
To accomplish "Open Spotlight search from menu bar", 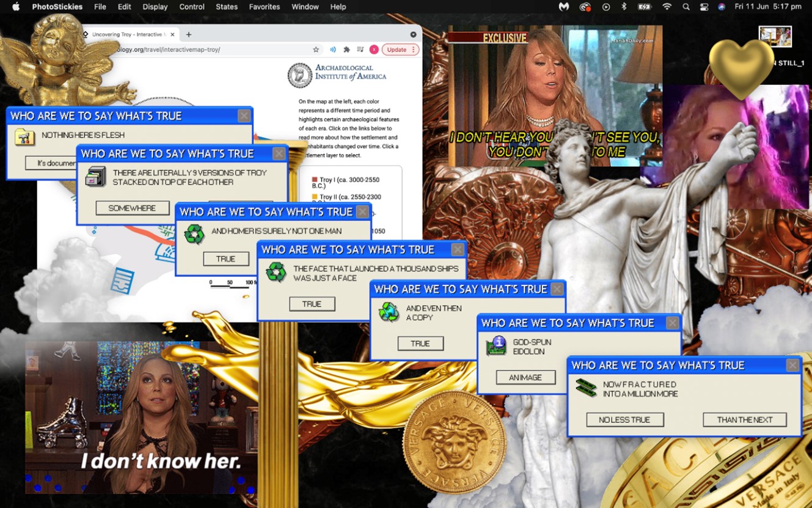I will 686,7.
